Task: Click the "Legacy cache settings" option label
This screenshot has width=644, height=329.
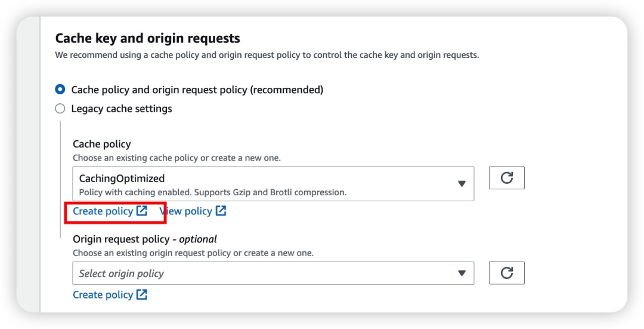Action: click(x=122, y=109)
